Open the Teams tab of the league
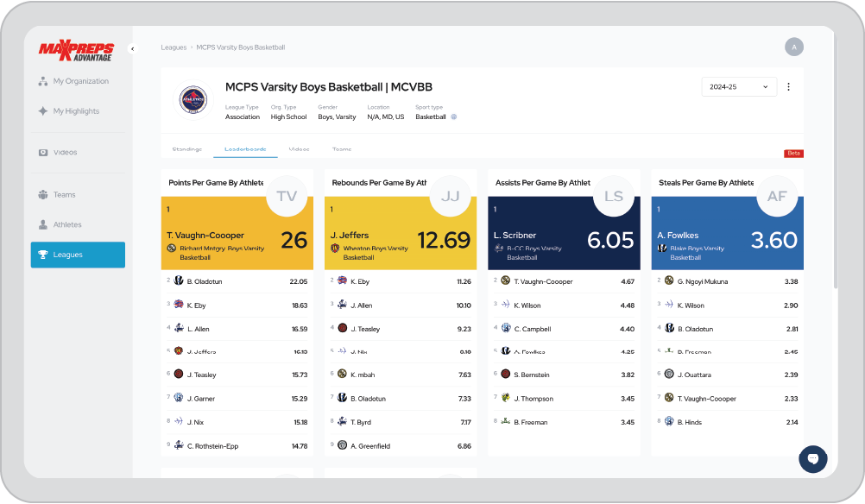 click(x=341, y=148)
